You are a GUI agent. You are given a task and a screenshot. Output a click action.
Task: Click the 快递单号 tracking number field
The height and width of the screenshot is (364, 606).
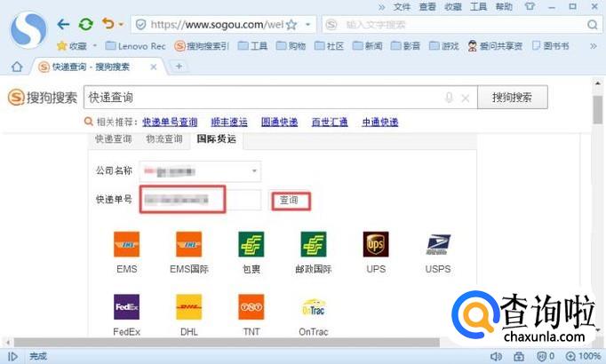(x=201, y=200)
